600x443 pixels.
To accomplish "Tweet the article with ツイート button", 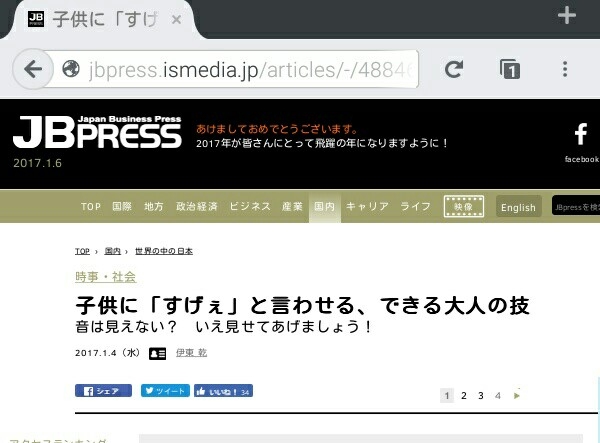I will coord(165,391).
